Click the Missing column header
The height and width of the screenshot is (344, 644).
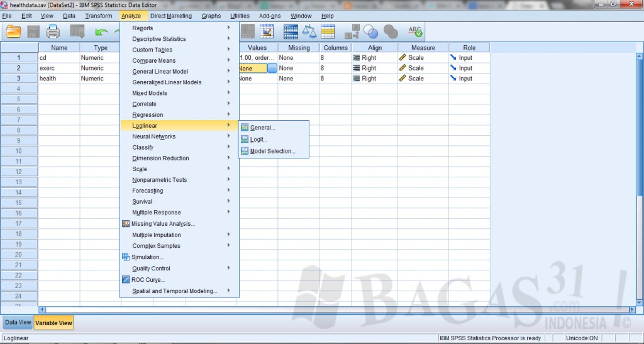(x=299, y=48)
